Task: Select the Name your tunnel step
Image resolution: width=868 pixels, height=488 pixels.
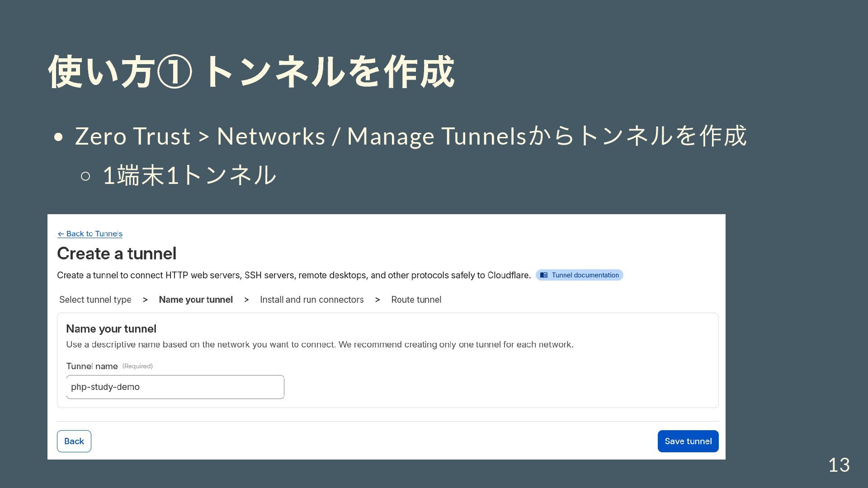Action: (196, 300)
